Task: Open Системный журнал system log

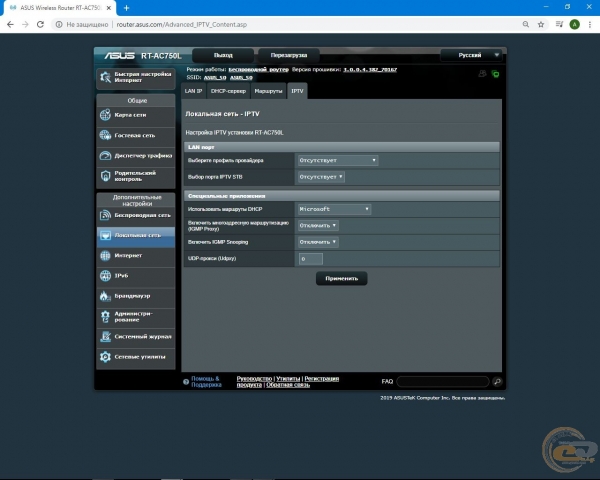Action: pos(137,337)
